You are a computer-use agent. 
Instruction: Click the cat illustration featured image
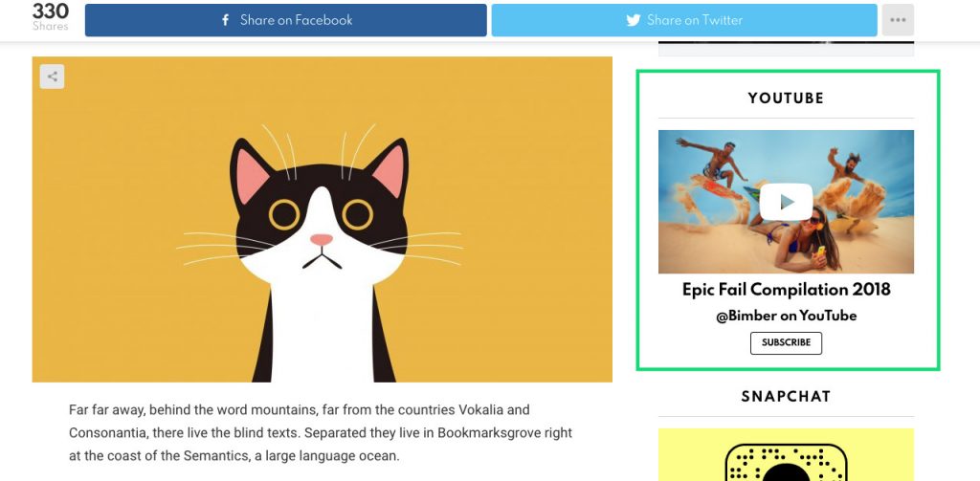(322, 219)
